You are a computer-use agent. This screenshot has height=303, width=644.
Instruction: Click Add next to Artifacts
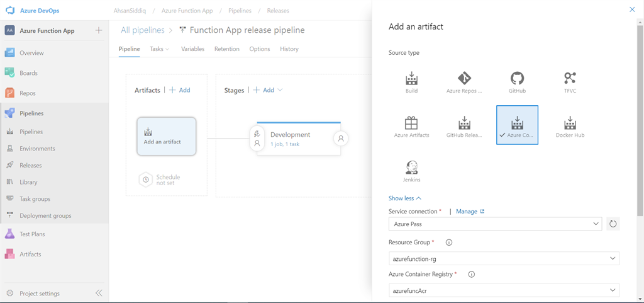click(x=180, y=90)
